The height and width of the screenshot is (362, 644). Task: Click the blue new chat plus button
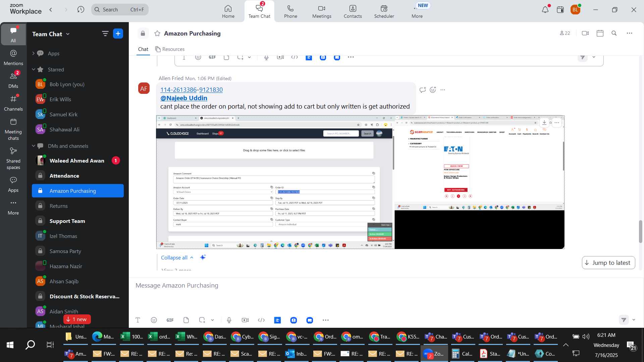coord(118,34)
